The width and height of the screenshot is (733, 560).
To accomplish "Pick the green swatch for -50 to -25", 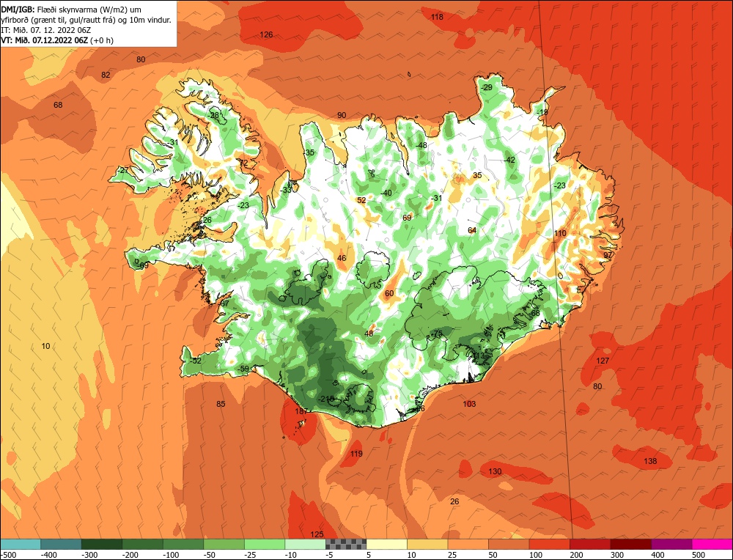I will (x=224, y=544).
